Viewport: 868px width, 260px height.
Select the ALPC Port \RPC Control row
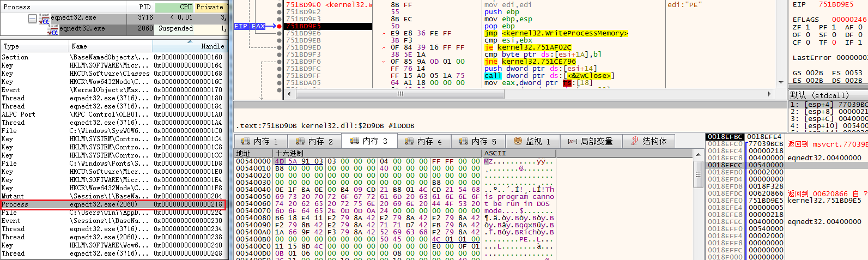click(113, 114)
